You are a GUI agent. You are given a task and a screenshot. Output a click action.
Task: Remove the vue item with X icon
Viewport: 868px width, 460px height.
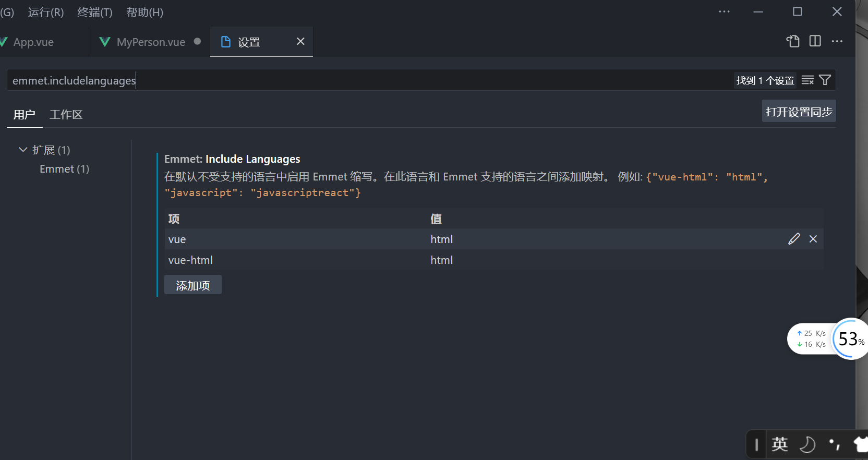(x=813, y=239)
